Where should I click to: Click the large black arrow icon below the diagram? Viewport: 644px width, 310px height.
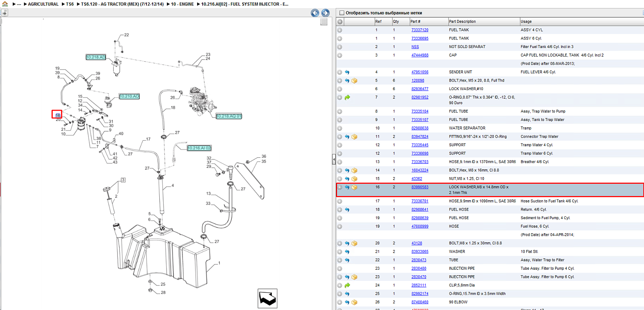(267, 298)
